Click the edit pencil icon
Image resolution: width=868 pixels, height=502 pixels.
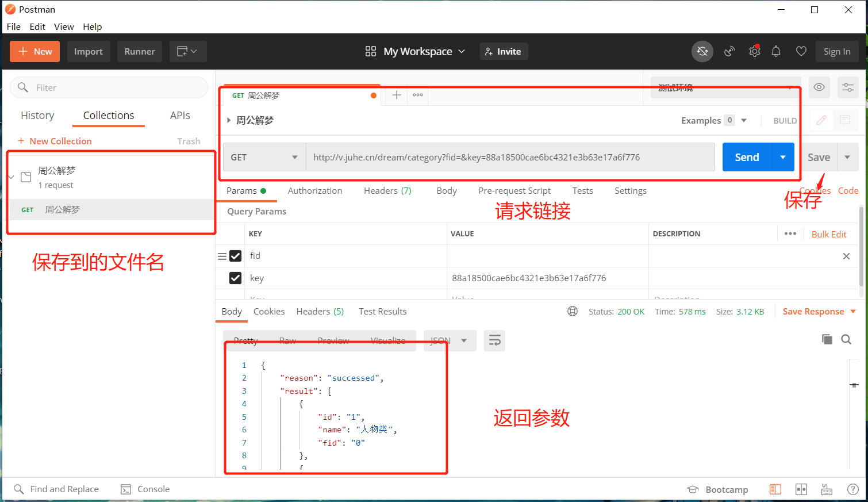click(x=821, y=120)
